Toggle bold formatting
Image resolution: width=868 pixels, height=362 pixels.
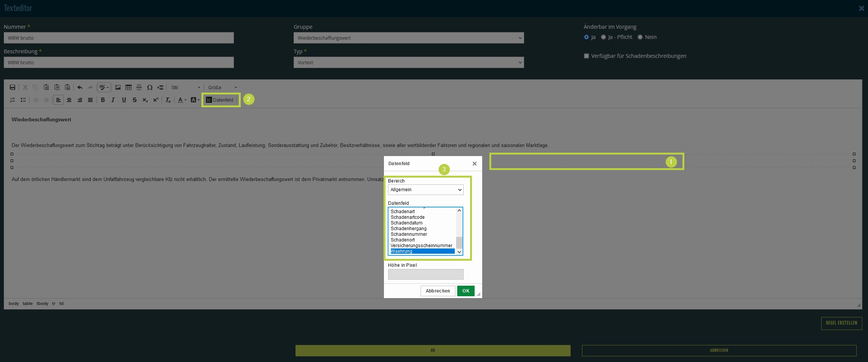pyautogui.click(x=103, y=100)
